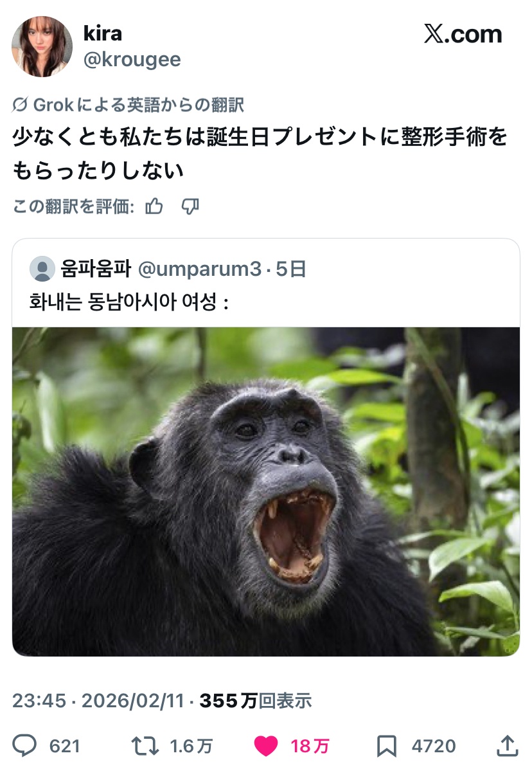This screenshot has height=778, width=532.
Task: Toggle the pink heart like icon
Action: pyautogui.click(x=266, y=746)
